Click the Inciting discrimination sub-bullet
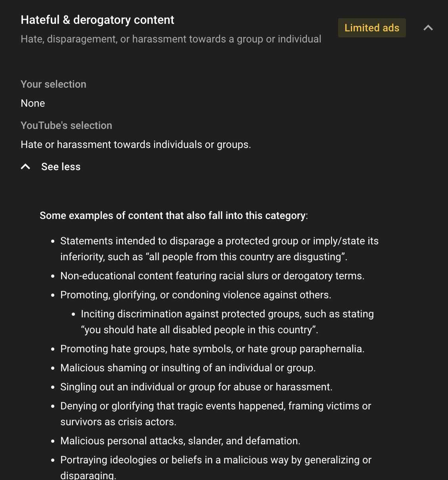The width and height of the screenshot is (448, 480). (227, 322)
